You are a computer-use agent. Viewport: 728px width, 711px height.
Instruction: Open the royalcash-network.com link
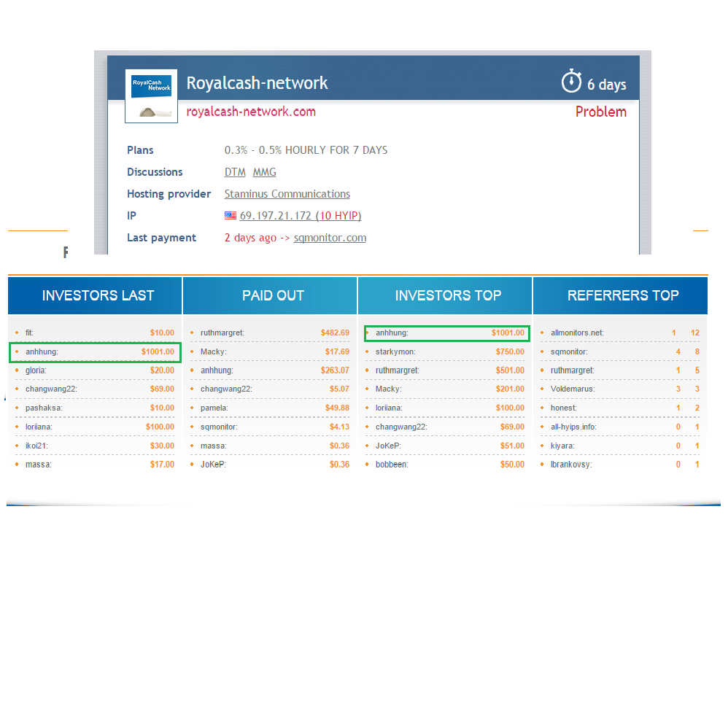(x=251, y=112)
